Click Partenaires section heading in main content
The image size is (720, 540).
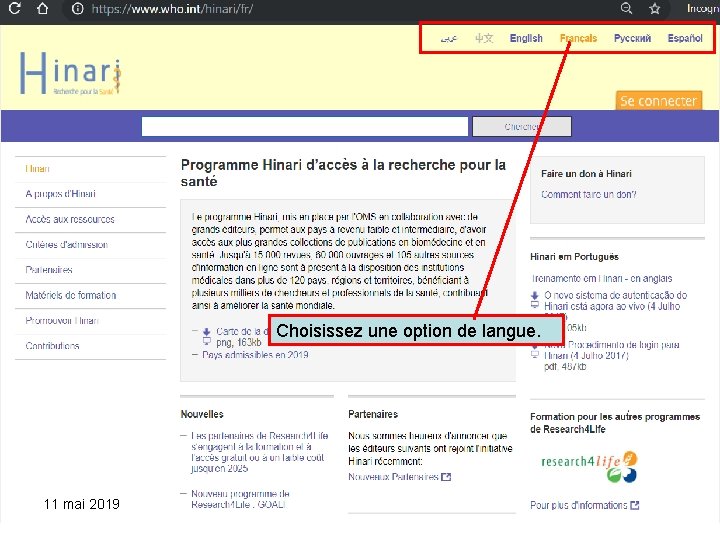(373, 414)
